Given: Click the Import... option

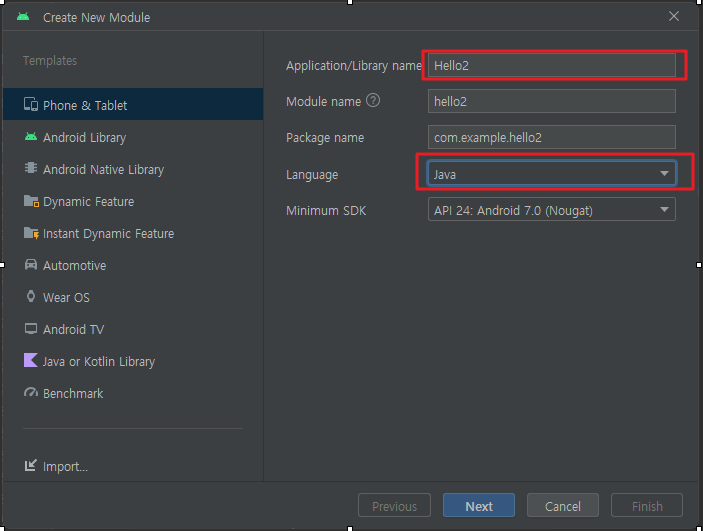Looking at the screenshot, I should click(x=56, y=466).
